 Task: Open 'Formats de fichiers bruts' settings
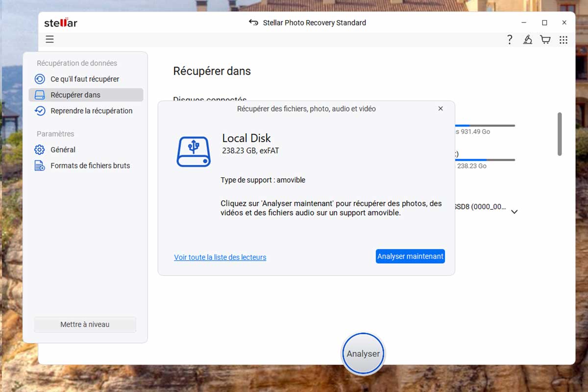pos(90,166)
